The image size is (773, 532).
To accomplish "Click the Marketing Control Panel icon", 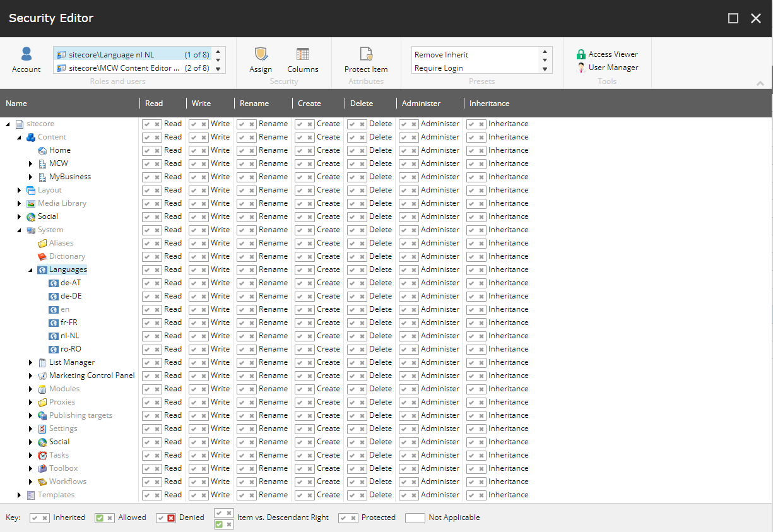I will click(x=42, y=375).
